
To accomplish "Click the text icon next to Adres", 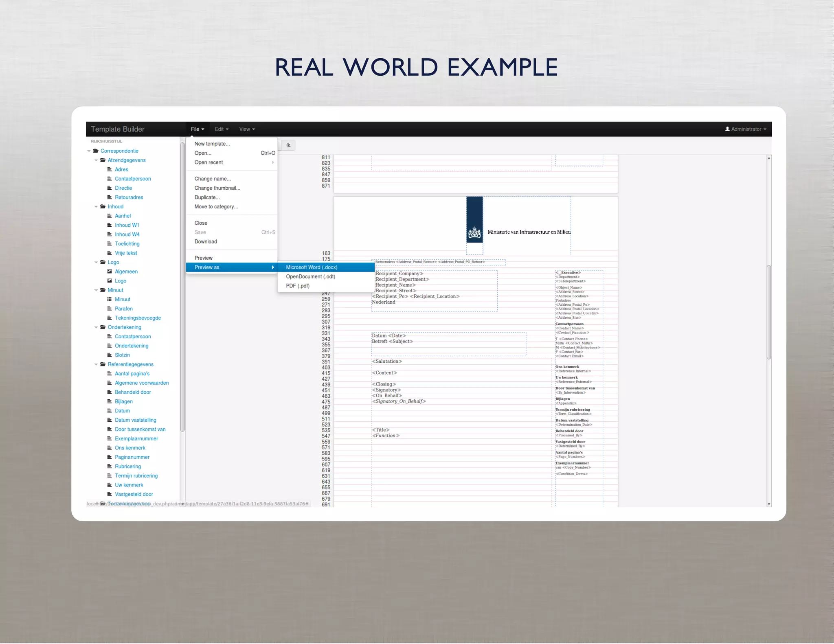I will [x=110, y=169].
